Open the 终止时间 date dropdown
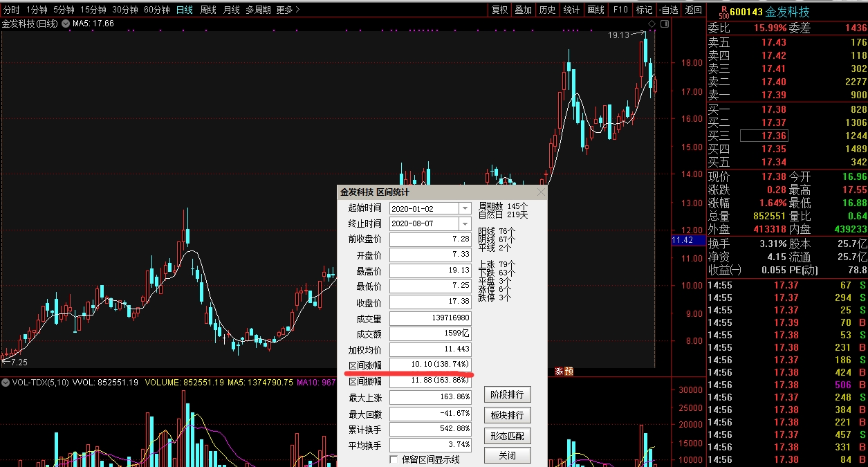This screenshot has width=868, height=467. (x=465, y=224)
